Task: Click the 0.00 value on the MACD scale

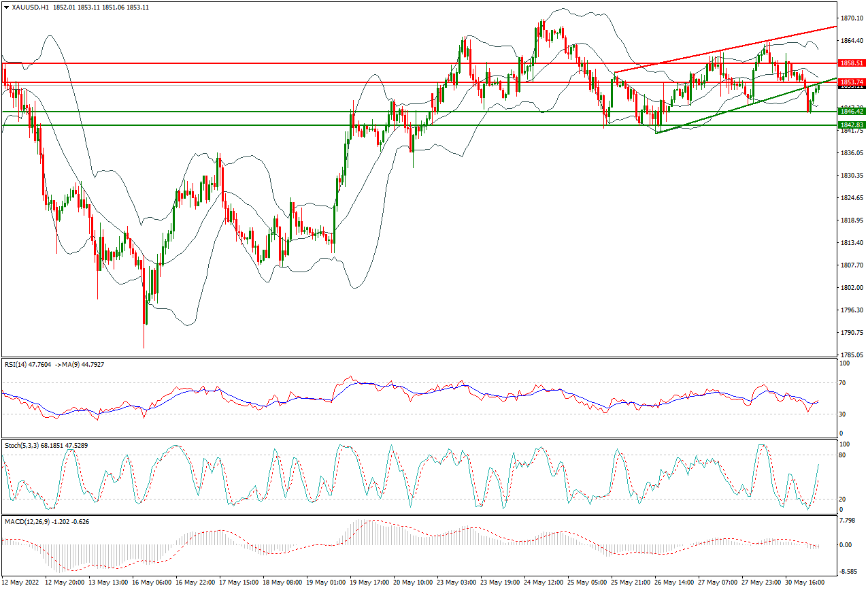Action: (x=847, y=545)
